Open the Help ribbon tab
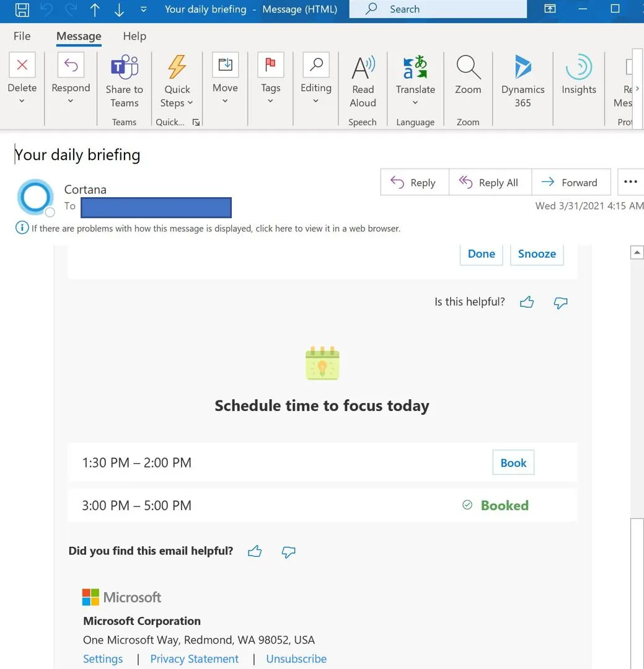 pyautogui.click(x=135, y=36)
